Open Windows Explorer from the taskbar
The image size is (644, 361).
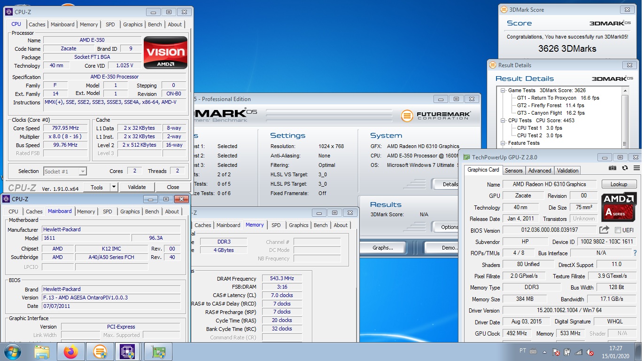point(42,352)
